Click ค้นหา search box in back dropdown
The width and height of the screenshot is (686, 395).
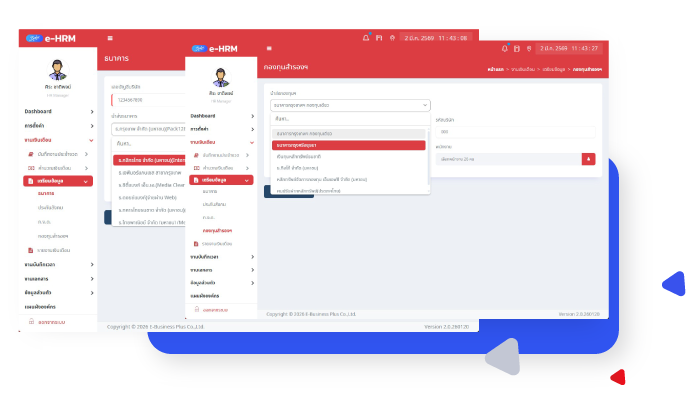(x=149, y=143)
